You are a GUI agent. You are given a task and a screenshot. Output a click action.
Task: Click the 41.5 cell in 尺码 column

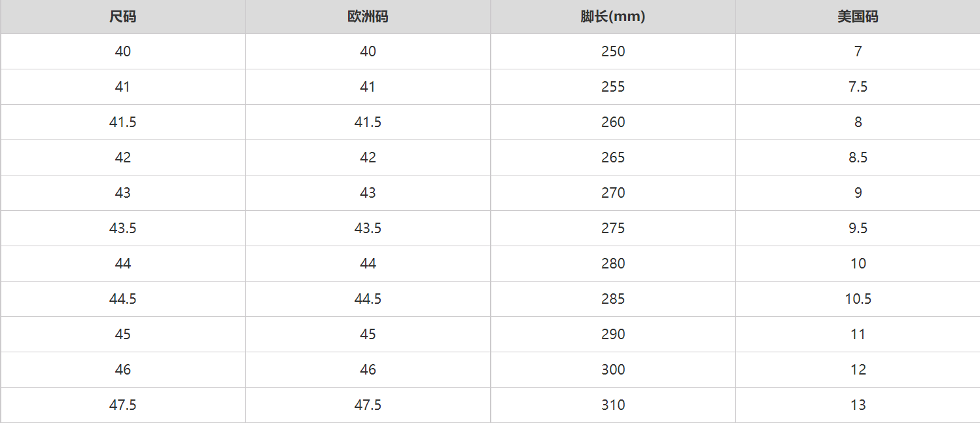click(123, 122)
